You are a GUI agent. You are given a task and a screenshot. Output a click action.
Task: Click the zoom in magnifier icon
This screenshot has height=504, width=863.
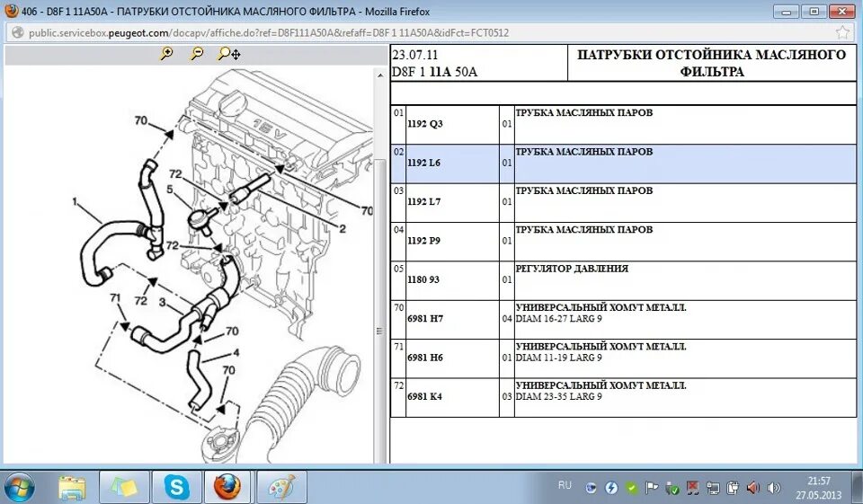pyautogui.click(x=166, y=53)
